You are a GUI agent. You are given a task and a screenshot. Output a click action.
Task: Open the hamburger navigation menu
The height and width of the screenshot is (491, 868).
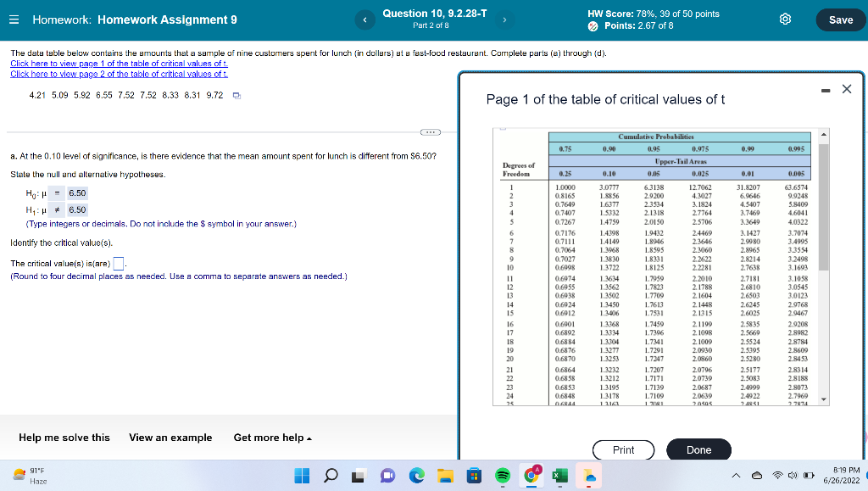pos(15,20)
